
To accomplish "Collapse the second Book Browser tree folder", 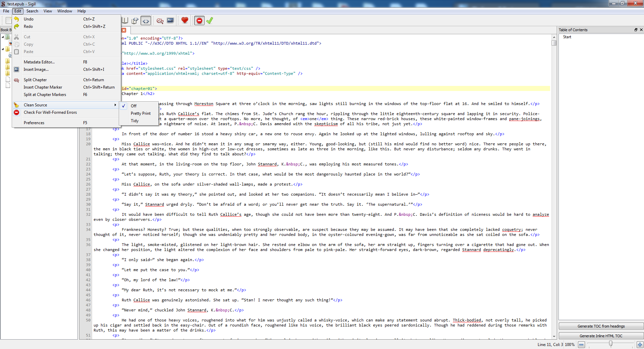I will click(x=3, y=49).
